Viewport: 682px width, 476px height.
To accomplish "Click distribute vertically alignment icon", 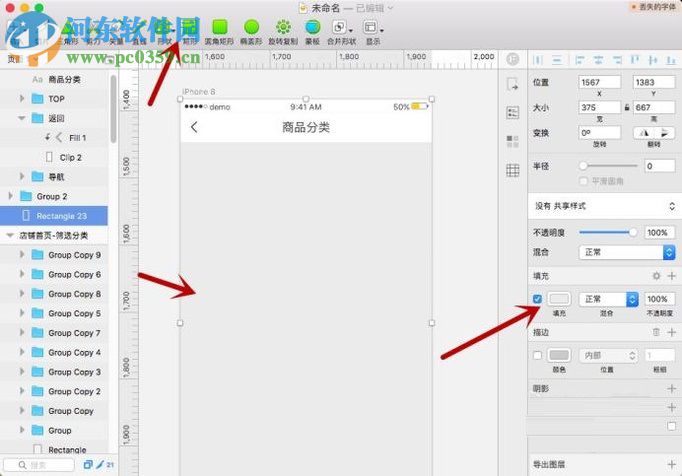I will [x=557, y=60].
